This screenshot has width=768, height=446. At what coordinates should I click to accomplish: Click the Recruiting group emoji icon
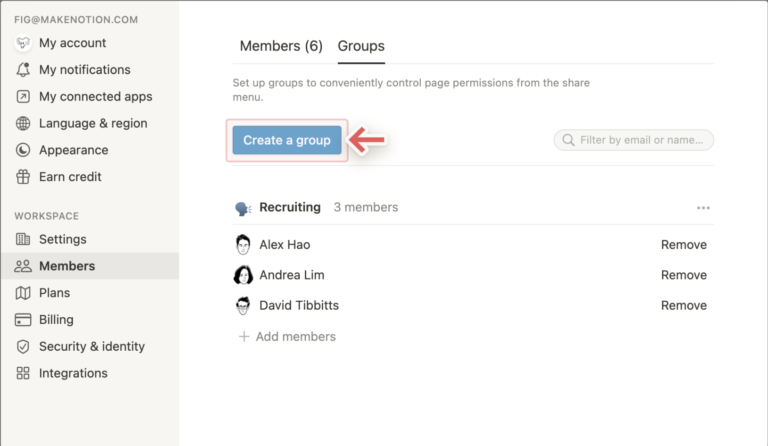[243, 208]
